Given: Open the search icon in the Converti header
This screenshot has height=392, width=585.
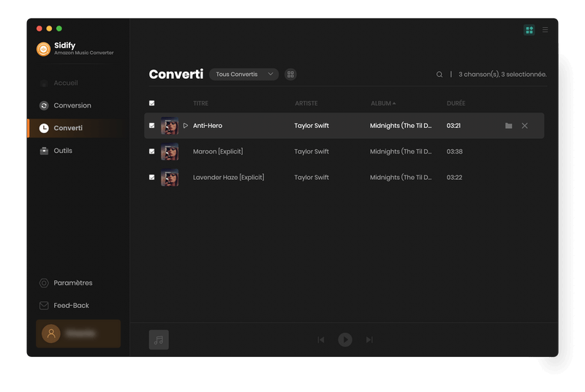Looking at the screenshot, I should 439,75.
